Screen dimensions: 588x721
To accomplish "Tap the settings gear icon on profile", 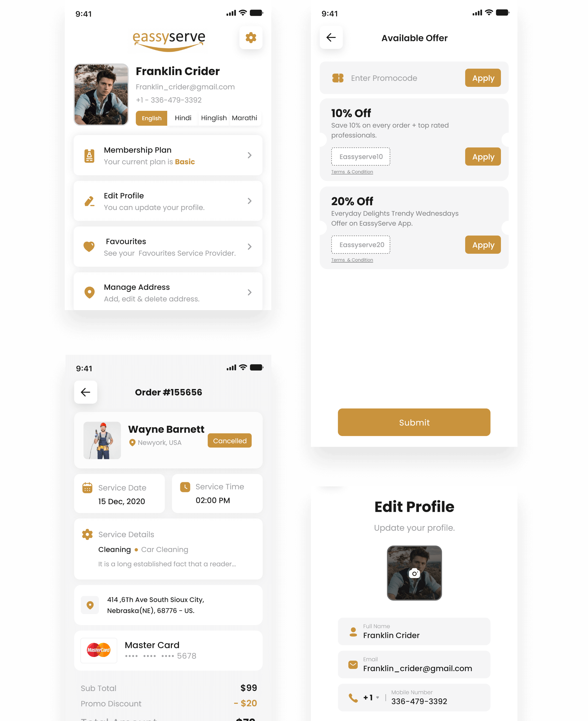I will [250, 37].
